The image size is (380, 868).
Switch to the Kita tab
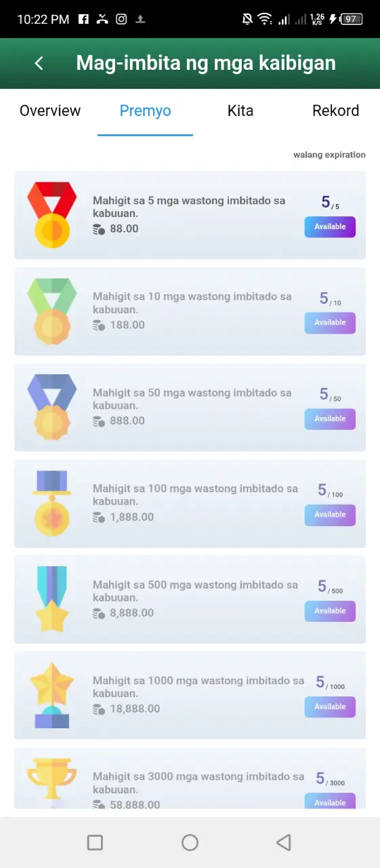tap(240, 111)
